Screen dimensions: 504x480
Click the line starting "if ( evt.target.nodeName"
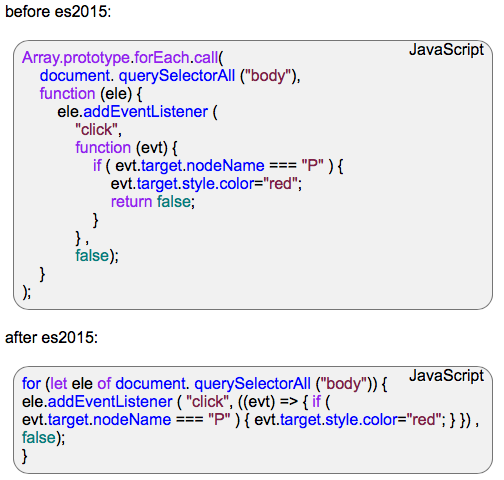[218, 166]
